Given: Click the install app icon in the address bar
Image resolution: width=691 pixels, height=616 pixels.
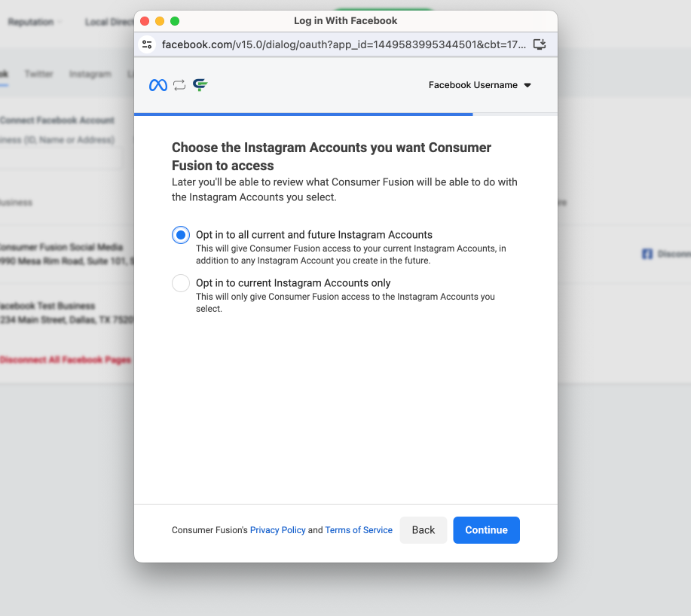Looking at the screenshot, I should coord(540,44).
